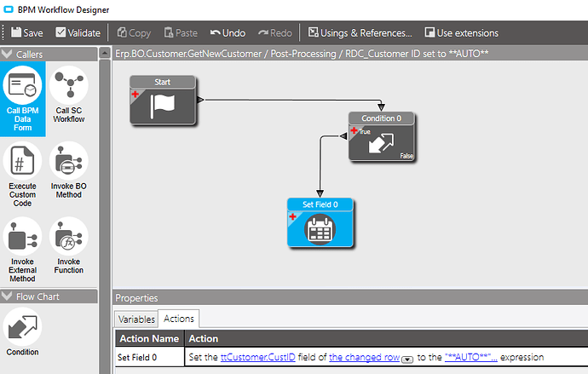The width and height of the screenshot is (588, 374).
Task: Switch to the Variables tab
Action: 136,319
